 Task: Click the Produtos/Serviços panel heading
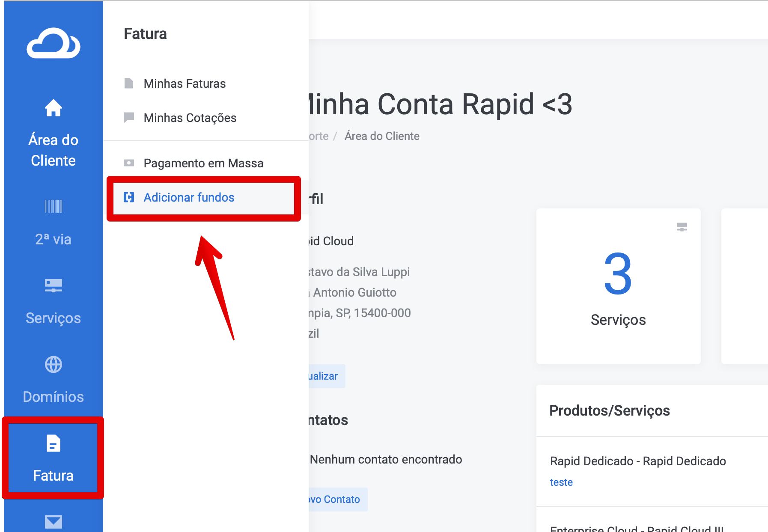tap(610, 410)
